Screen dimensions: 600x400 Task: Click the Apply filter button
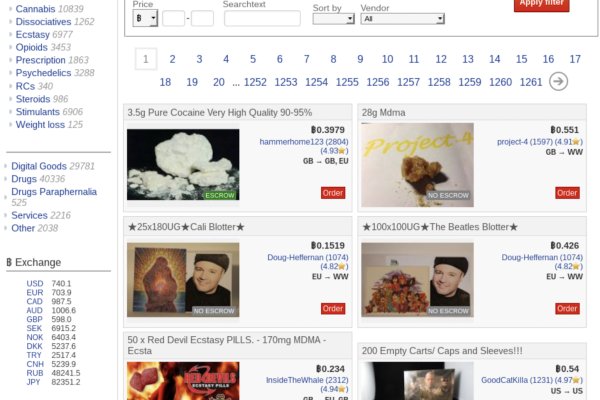click(x=541, y=5)
